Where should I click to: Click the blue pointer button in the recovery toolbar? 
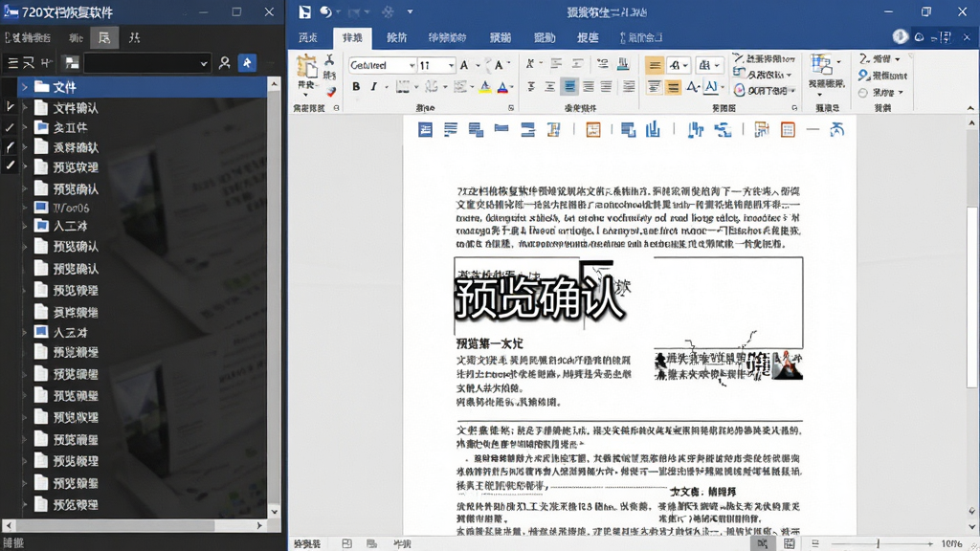point(247,62)
